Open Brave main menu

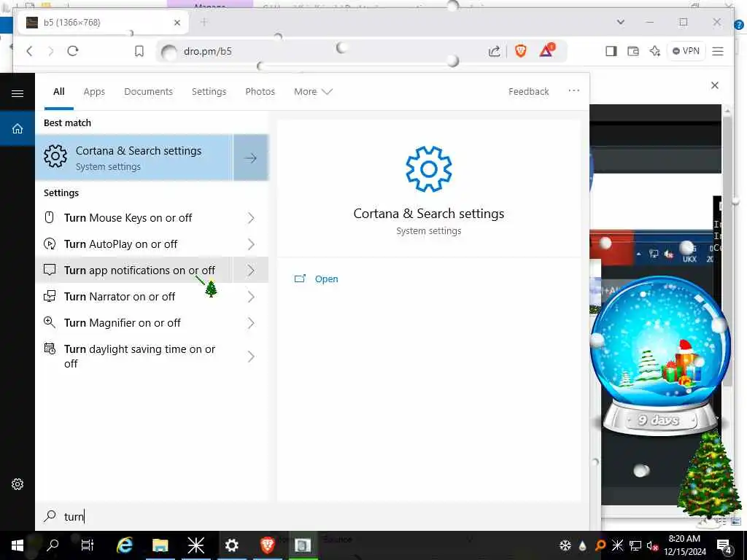click(718, 51)
